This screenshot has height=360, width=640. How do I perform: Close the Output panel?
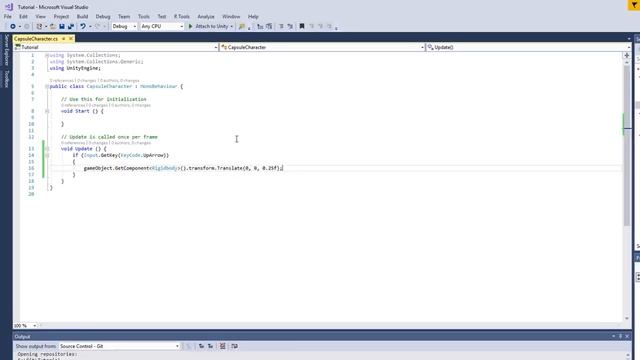click(x=627, y=336)
